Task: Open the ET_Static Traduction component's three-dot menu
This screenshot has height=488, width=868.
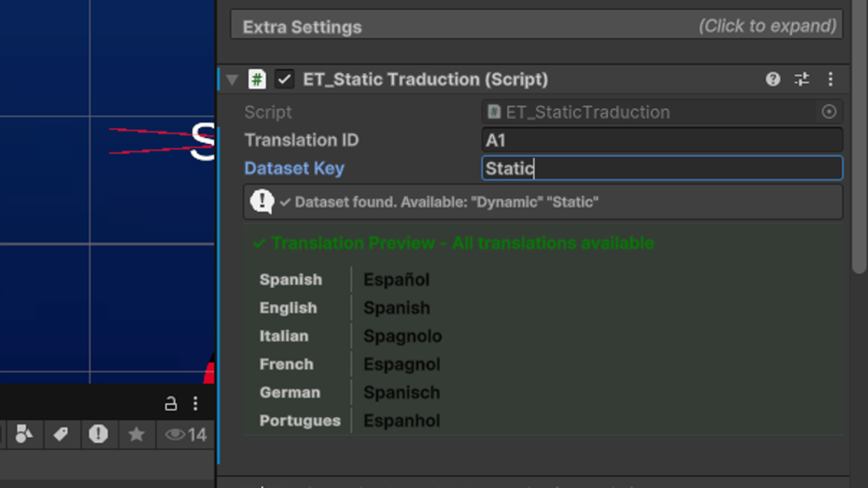Action: click(830, 80)
